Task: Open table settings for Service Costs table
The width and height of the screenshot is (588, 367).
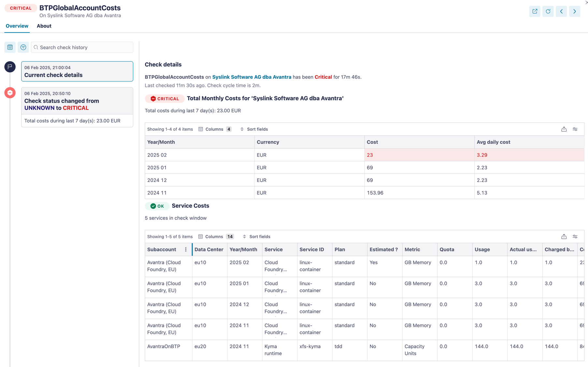Action: (575, 236)
